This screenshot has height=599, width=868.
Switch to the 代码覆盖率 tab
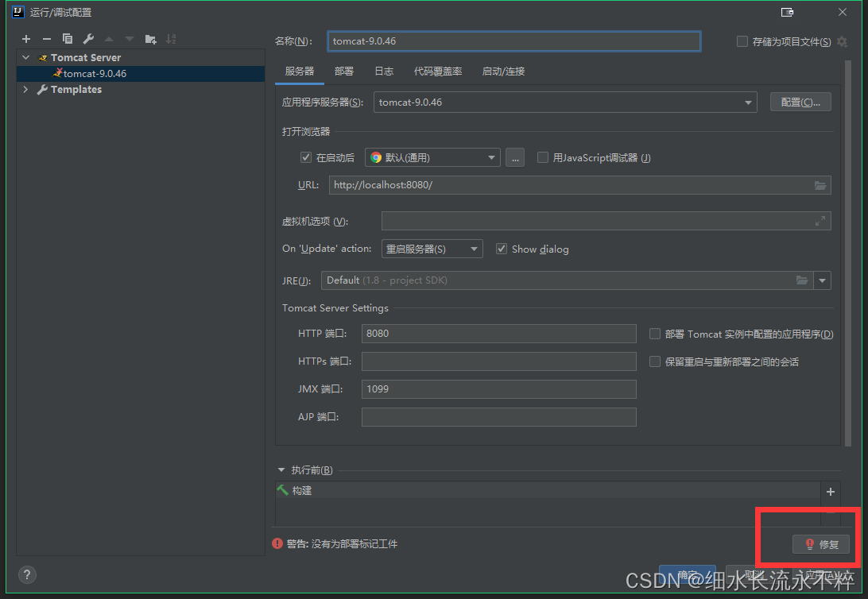[438, 71]
